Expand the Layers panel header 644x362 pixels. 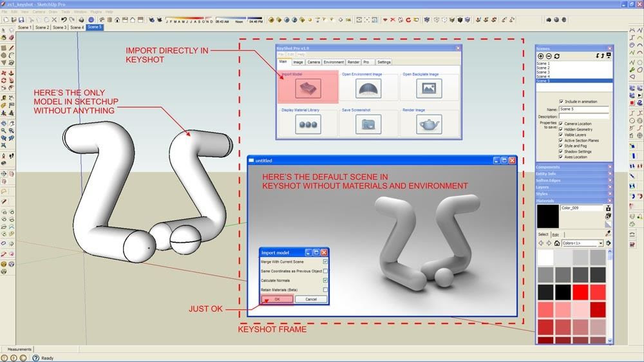pyautogui.click(x=574, y=187)
